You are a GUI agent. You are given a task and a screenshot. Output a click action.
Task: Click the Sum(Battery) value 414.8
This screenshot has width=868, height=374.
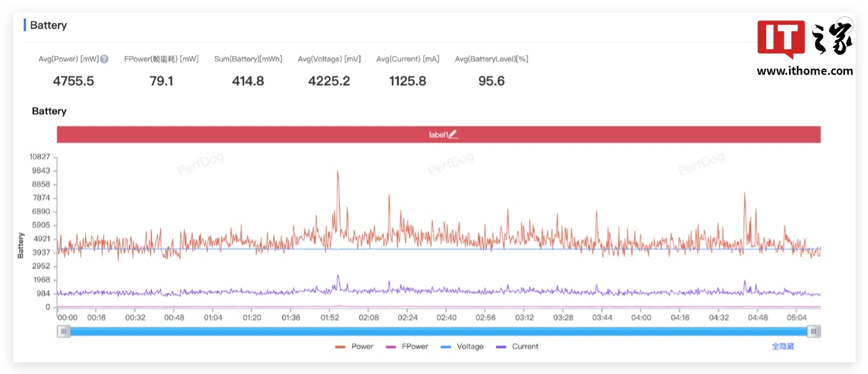coord(248,81)
